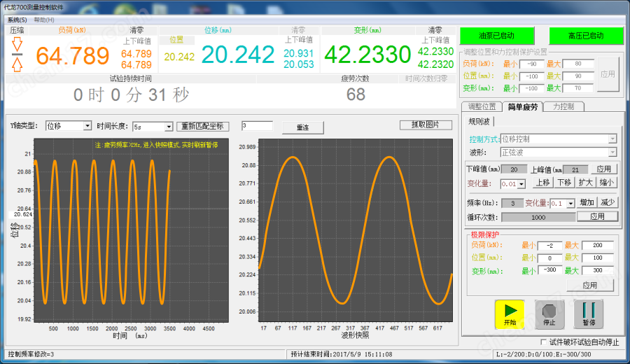The width and height of the screenshot is (630, 364).
Task: Click the 位置 label above 20.242
Action: pos(176,40)
